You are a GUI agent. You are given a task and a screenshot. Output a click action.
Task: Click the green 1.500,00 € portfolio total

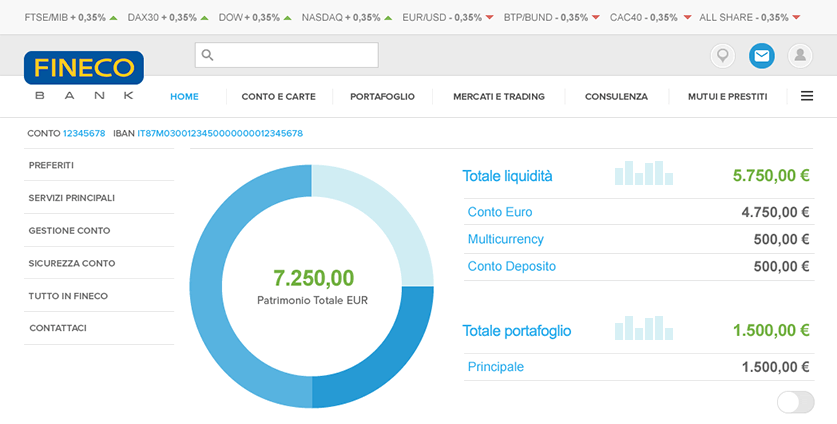pyautogui.click(x=771, y=331)
